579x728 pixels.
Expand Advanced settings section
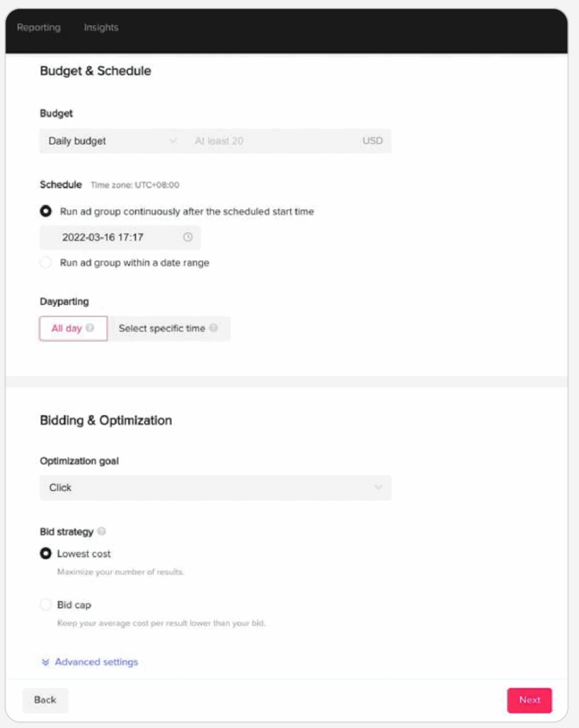[x=96, y=662]
